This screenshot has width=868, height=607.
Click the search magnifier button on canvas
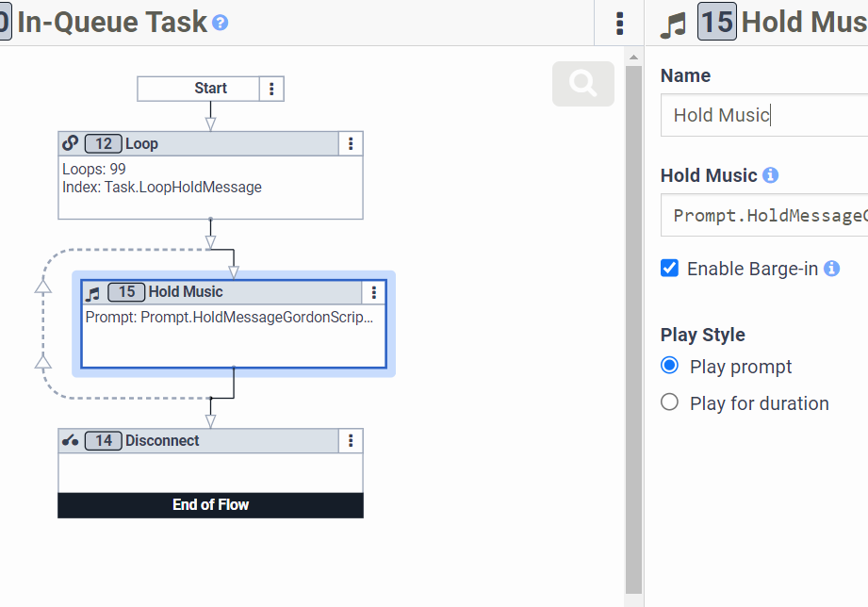coord(583,84)
